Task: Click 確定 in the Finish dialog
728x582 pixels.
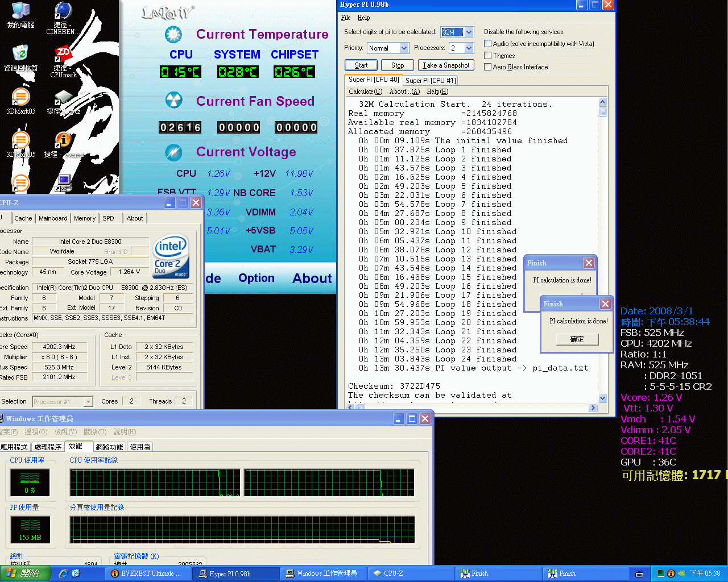Action: pos(577,339)
